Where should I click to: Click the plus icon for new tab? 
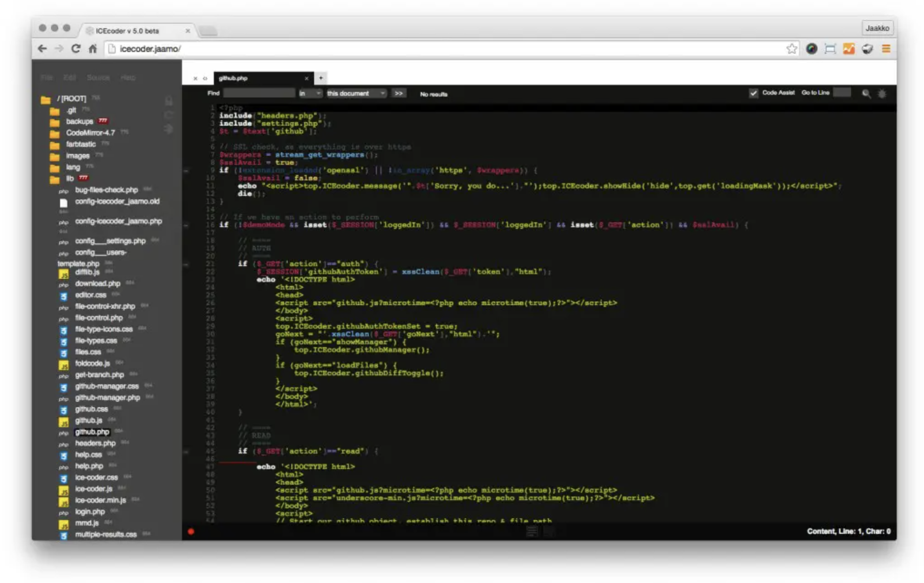point(321,78)
